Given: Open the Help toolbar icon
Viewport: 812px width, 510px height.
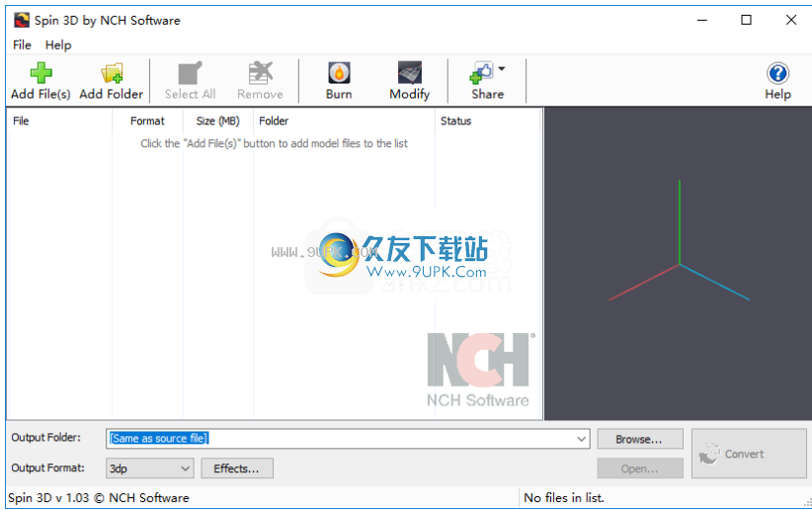Looking at the screenshot, I should point(777,81).
